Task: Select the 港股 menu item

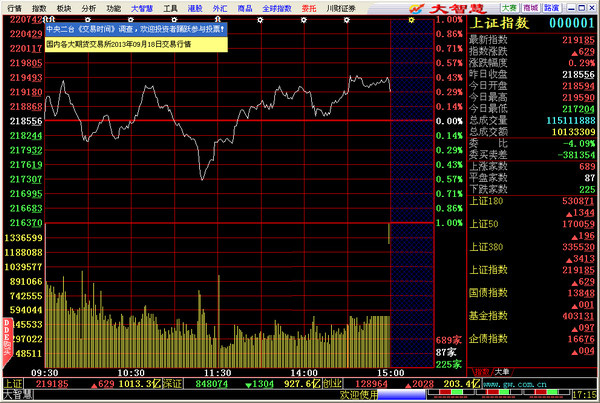Action: tap(195, 8)
